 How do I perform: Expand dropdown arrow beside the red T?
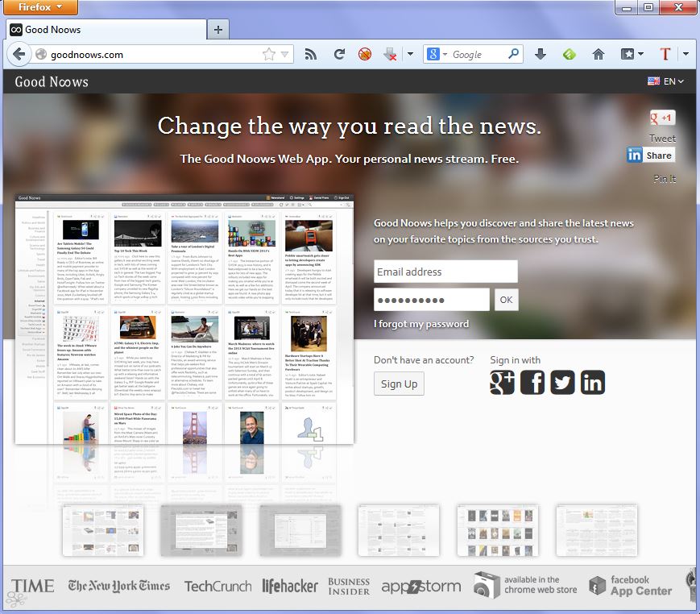[686, 55]
